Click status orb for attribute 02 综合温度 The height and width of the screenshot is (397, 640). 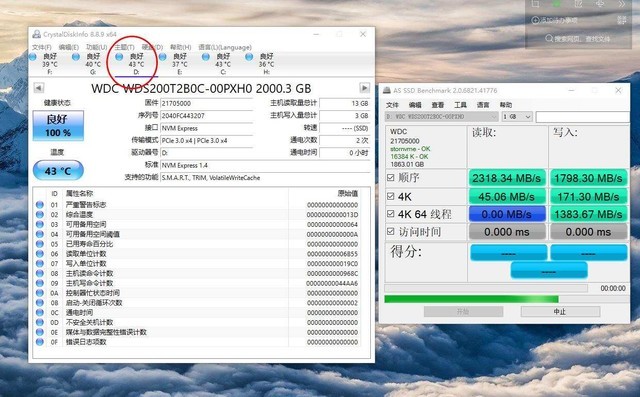coord(40,214)
